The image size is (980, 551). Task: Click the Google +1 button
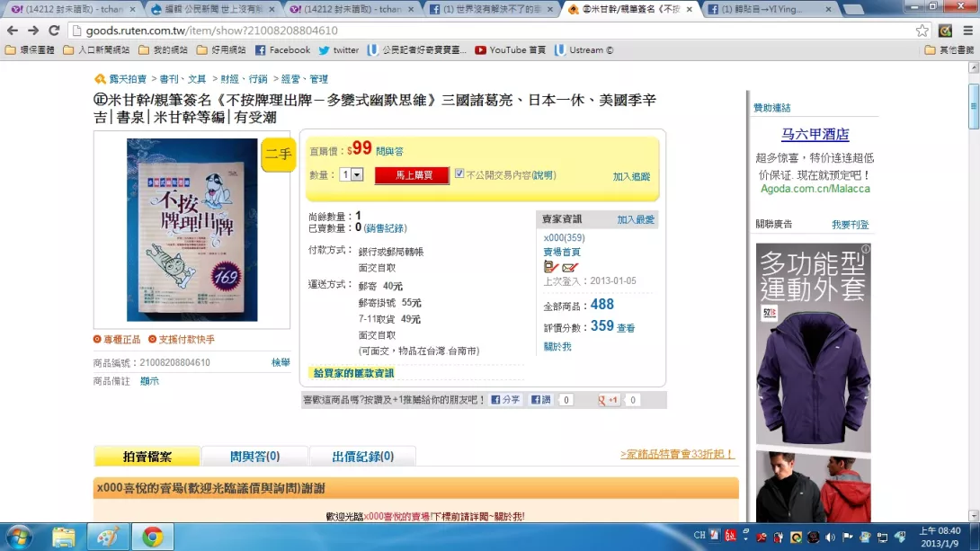(608, 400)
